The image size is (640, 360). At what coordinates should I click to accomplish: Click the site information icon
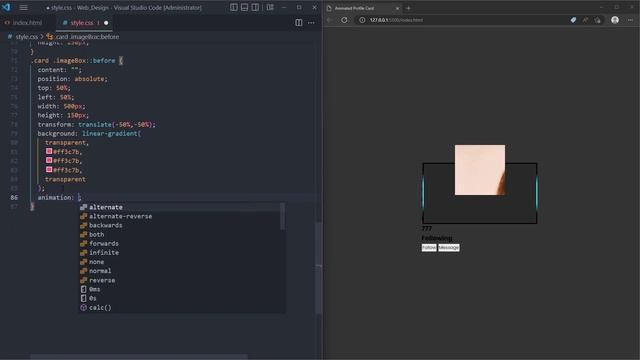click(362, 20)
